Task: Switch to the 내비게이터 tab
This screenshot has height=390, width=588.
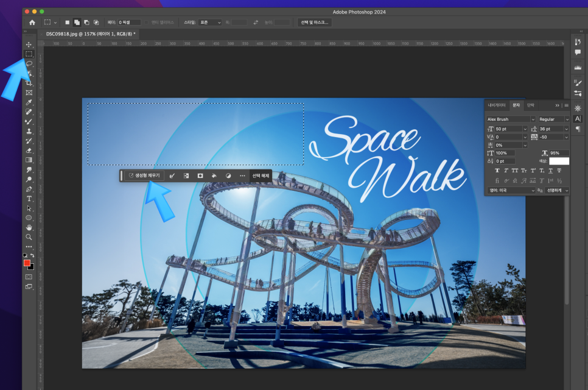Action: point(497,105)
